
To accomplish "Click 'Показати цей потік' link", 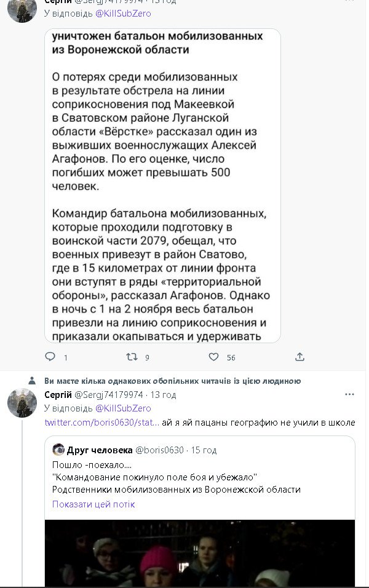I will tap(93, 504).
